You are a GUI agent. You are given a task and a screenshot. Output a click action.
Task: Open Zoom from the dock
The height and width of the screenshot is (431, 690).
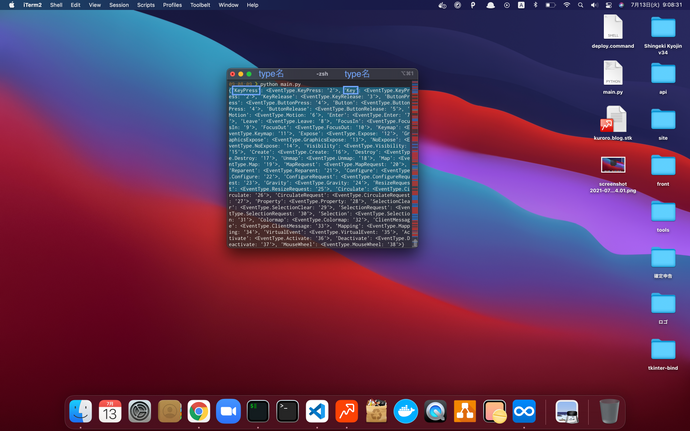point(228,411)
